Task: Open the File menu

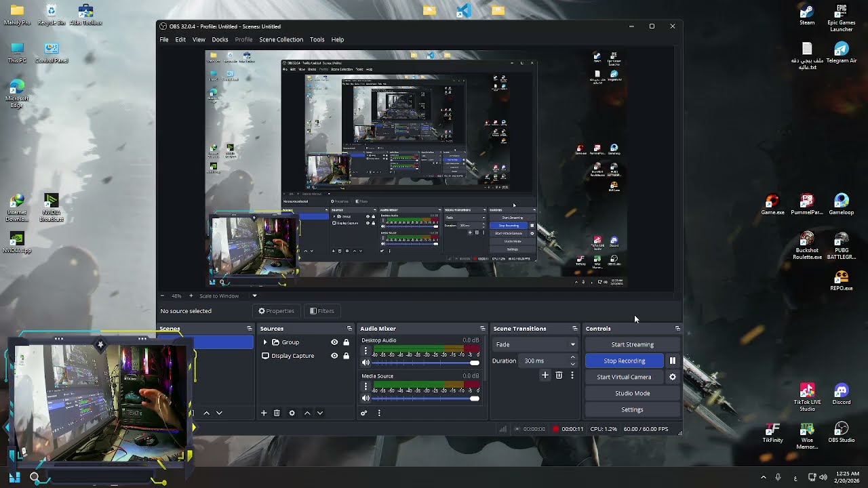Action: [x=164, y=39]
